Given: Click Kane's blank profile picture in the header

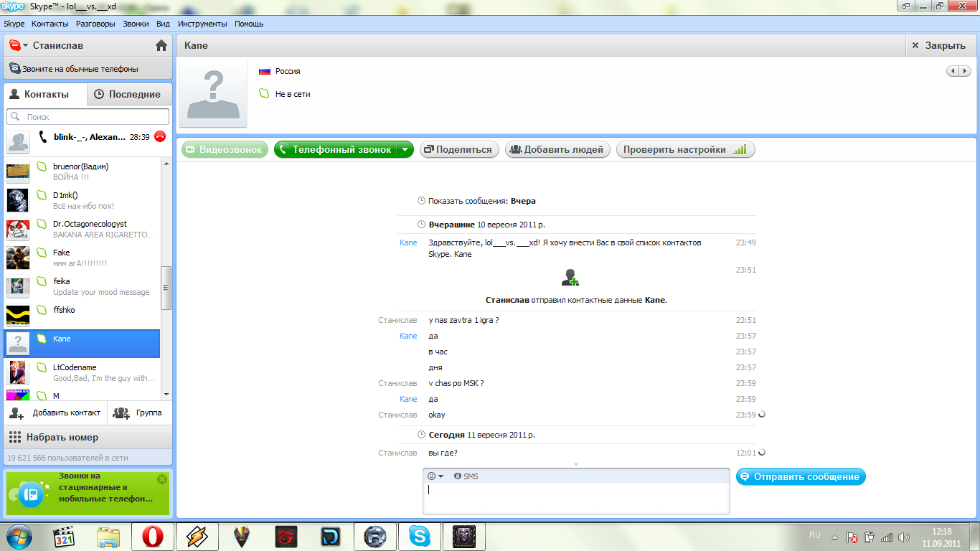Looking at the screenshot, I should tap(213, 93).
